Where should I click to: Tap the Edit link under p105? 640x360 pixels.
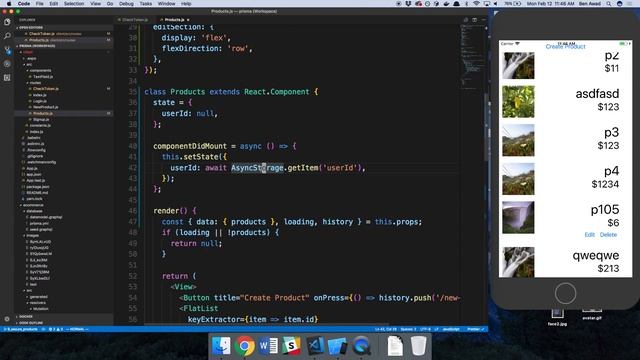589,235
